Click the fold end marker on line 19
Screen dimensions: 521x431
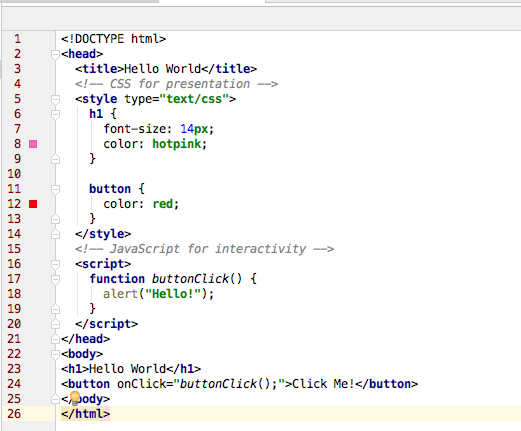[x=55, y=309]
